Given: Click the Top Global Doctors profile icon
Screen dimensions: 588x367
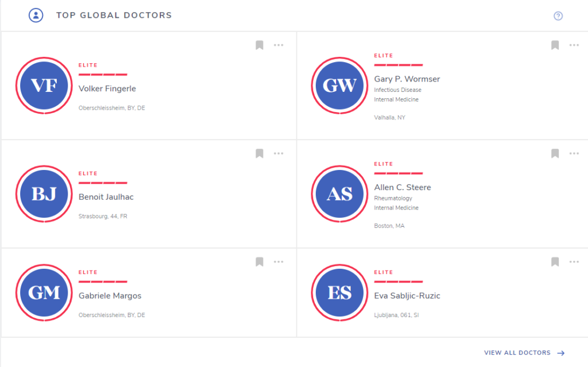Looking at the screenshot, I should tap(36, 16).
